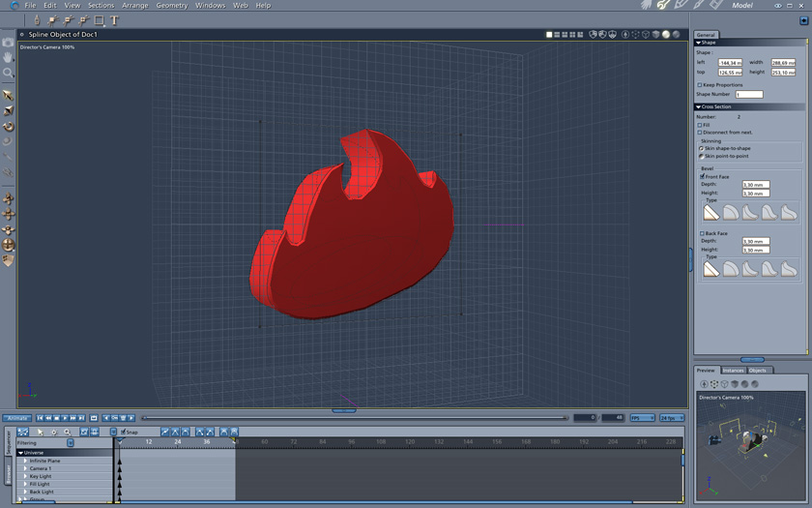Select the Text tool in top toolbar
This screenshot has height=508, width=812.
(114, 19)
